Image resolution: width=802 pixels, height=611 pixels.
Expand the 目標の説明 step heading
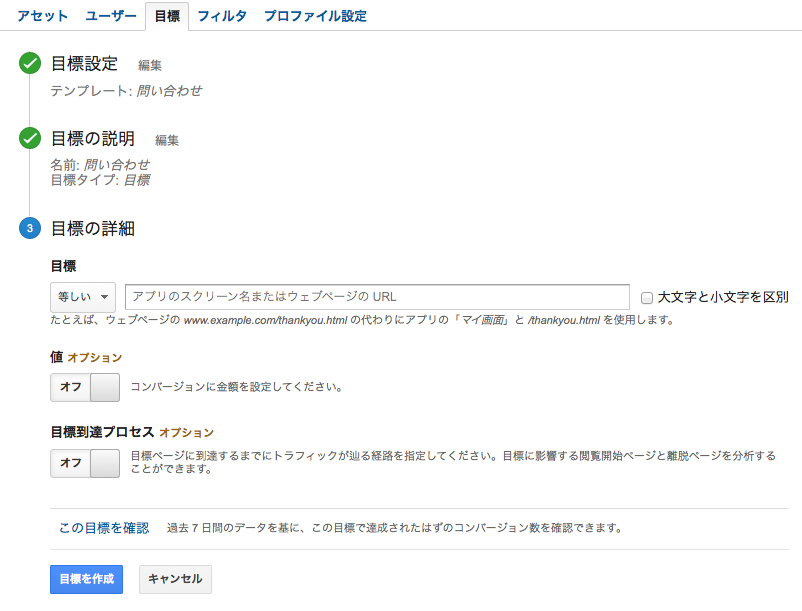[93, 139]
